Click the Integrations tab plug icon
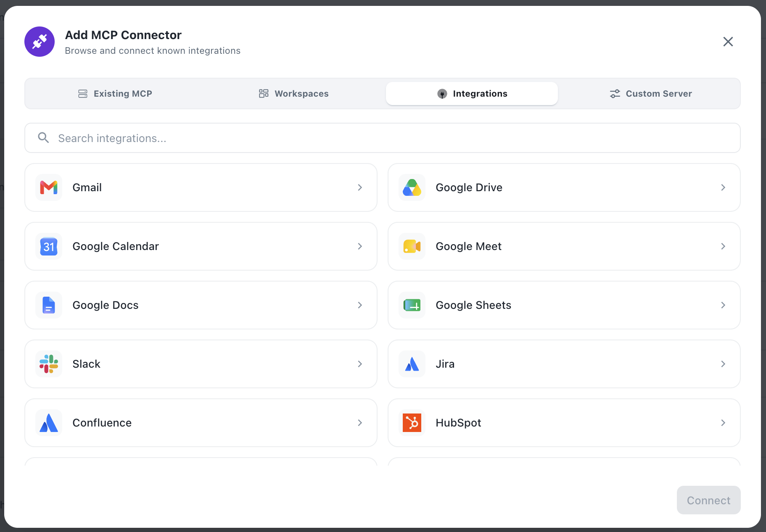 coord(442,94)
